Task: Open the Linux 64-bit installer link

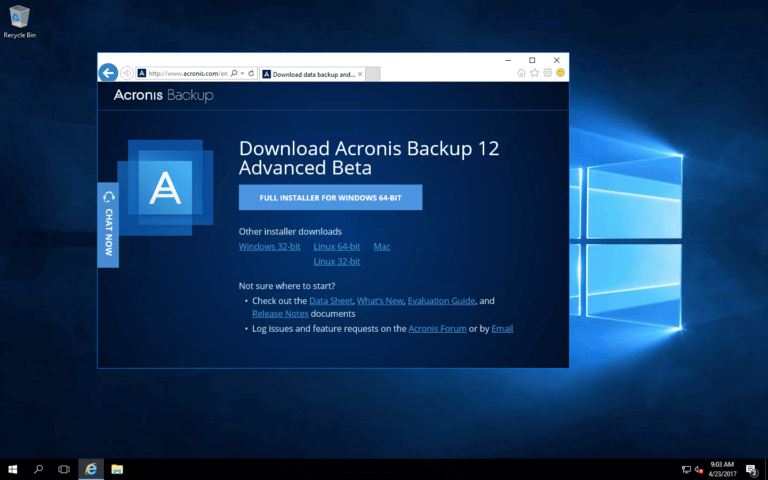Action: coord(337,246)
